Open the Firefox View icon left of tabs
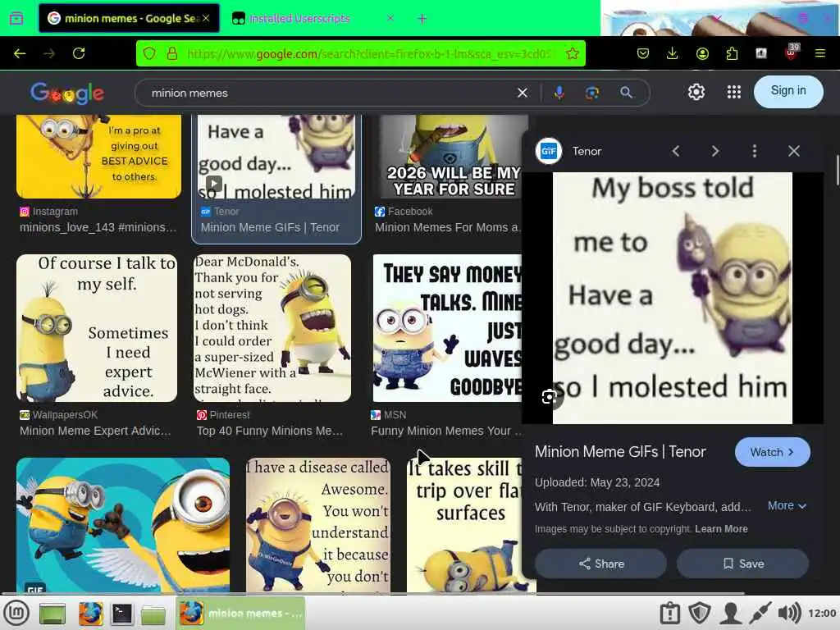The width and height of the screenshot is (840, 630). pos(16,18)
